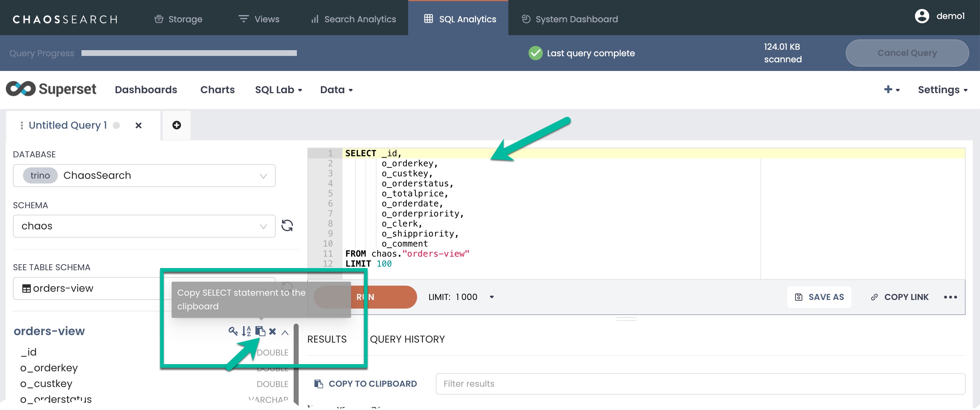Open the chaos schema dropdown

click(x=144, y=226)
